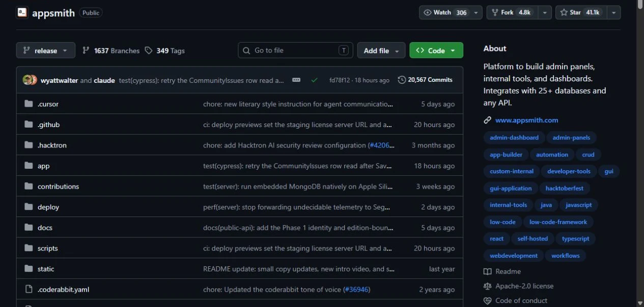Open the contributions folder name
Image resolution: width=644 pixels, height=307 pixels.
[x=58, y=187]
